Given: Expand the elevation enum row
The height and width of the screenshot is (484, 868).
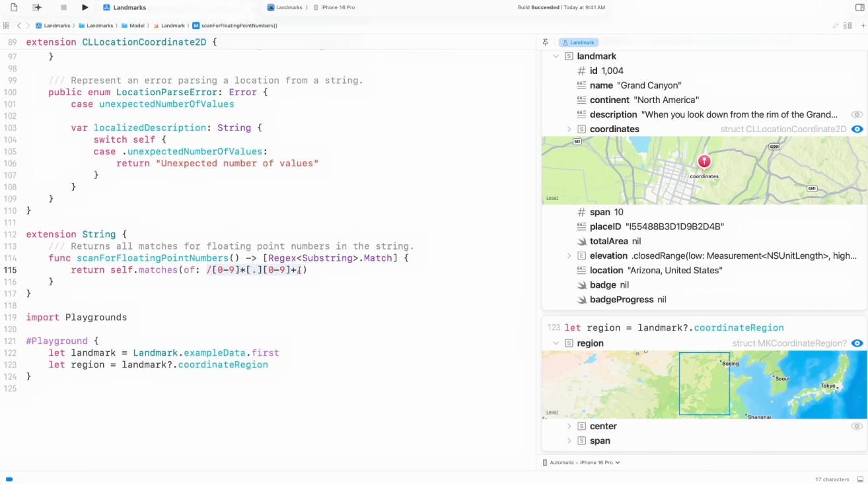Looking at the screenshot, I should tap(569, 256).
